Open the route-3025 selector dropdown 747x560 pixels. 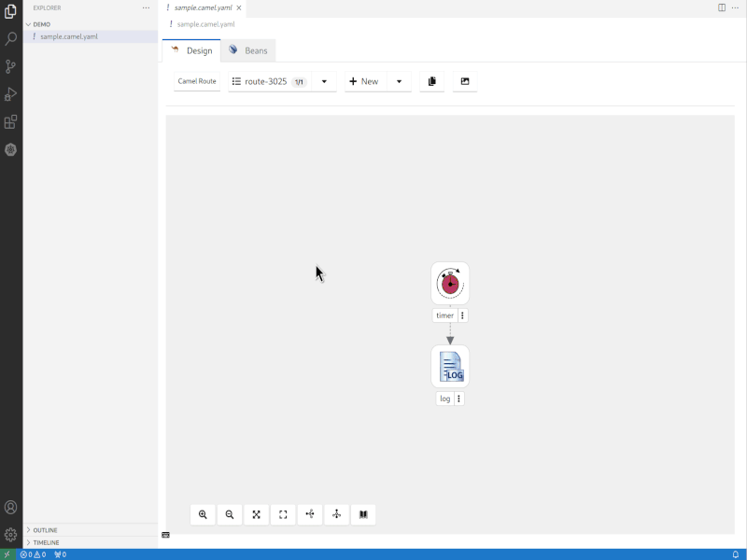(324, 82)
